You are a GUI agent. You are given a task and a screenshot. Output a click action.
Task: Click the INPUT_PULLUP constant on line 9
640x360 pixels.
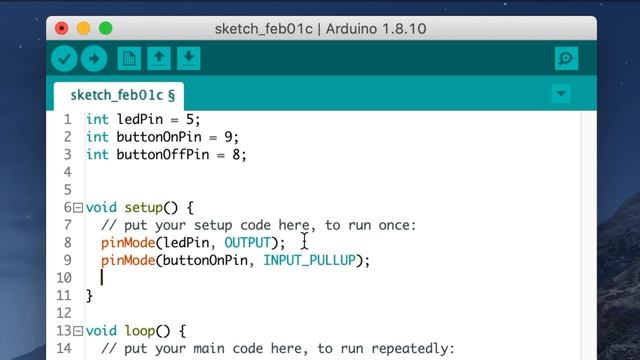point(309,260)
